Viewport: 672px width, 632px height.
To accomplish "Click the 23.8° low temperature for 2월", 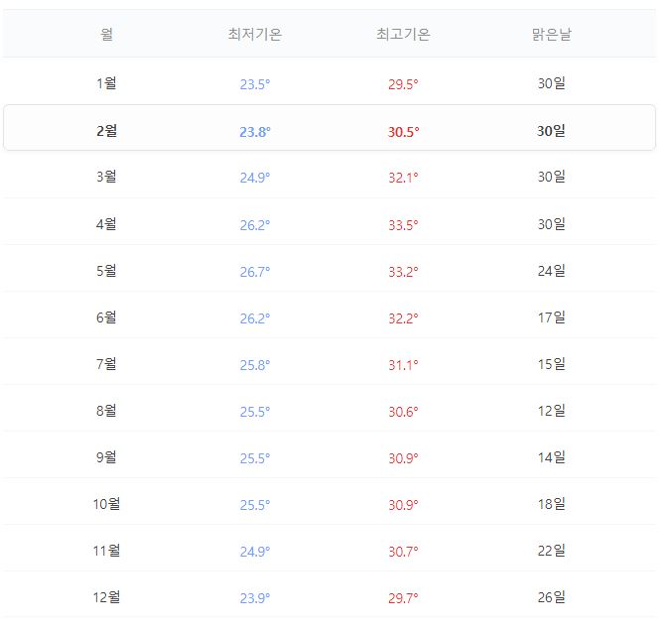I will (x=255, y=132).
